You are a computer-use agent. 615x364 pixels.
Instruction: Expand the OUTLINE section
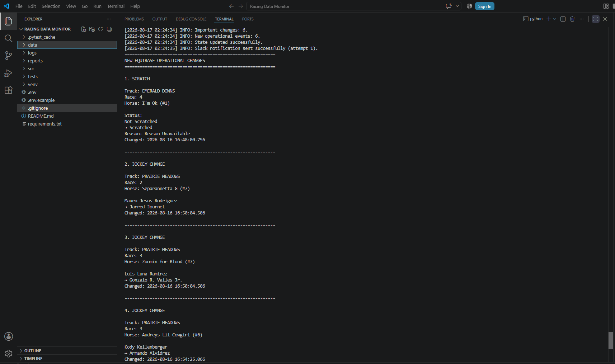click(67, 351)
